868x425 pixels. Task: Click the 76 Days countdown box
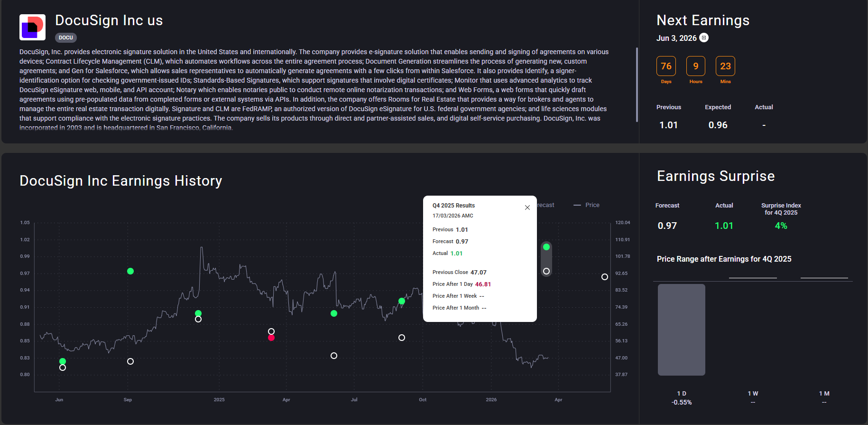click(666, 66)
